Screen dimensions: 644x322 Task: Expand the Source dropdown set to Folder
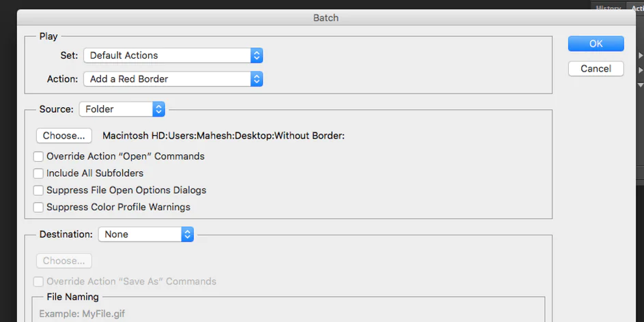(x=122, y=109)
